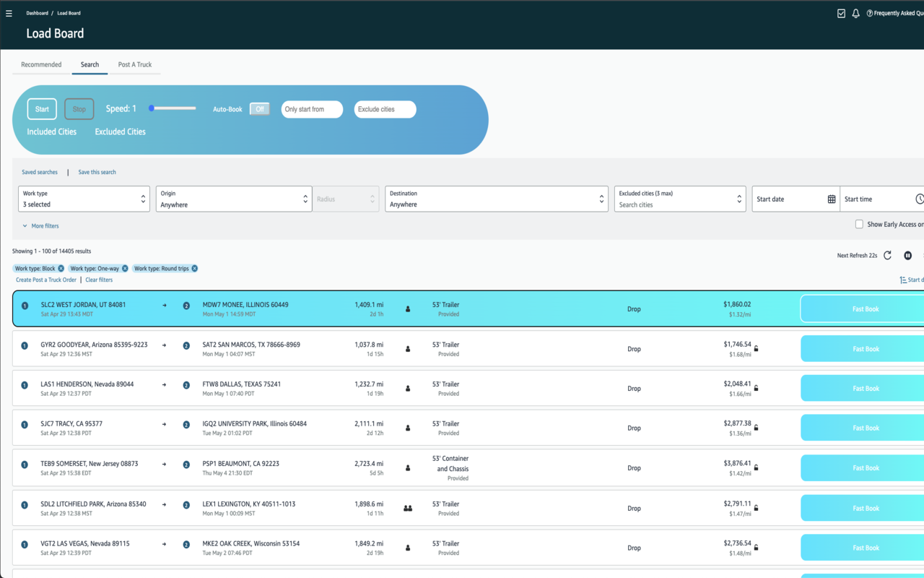Open the Work type dropdown
This screenshot has width=924, height=578.
(x=84, y=199)
